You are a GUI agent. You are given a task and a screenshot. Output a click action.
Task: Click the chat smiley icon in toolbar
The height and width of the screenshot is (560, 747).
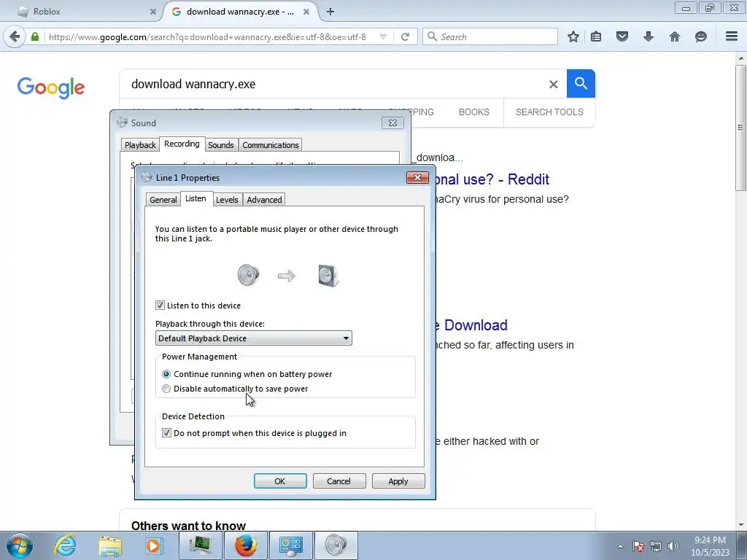coord(701,36)
